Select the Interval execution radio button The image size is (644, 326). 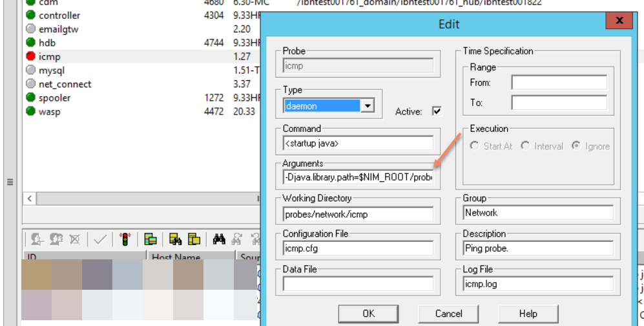(525, 146)
